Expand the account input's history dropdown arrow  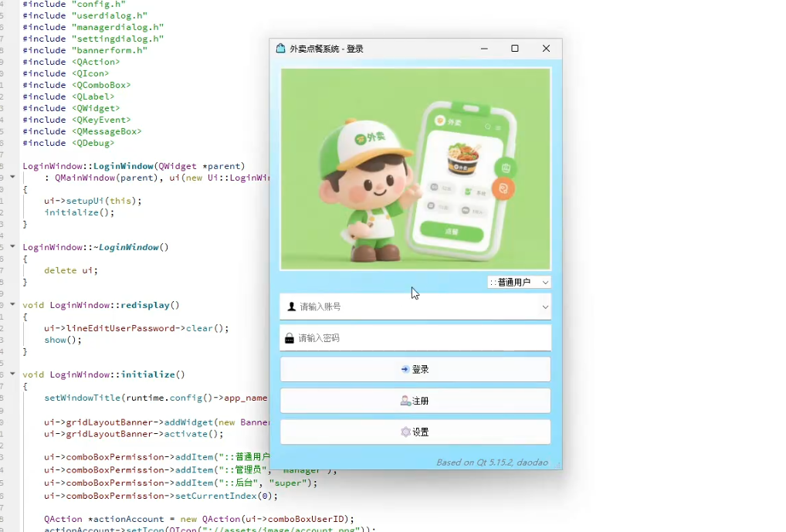544,307
